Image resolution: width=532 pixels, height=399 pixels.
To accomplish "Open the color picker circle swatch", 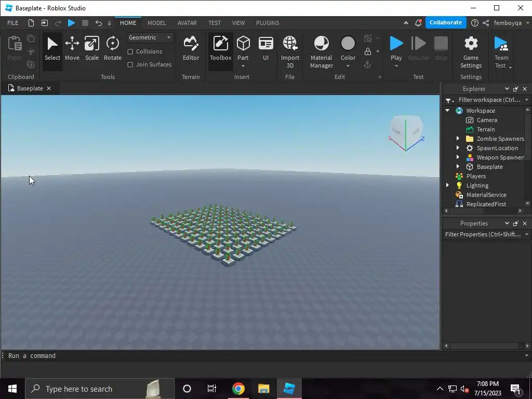I will pos(348,44).
